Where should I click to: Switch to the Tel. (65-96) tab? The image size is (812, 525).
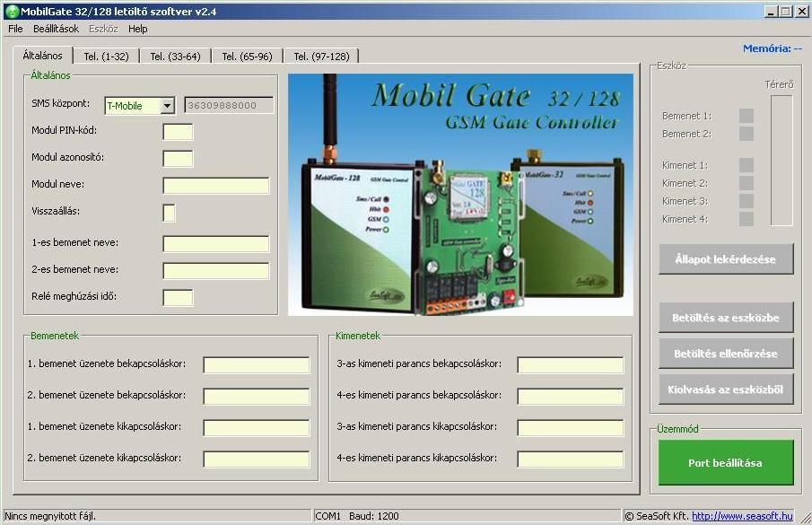click(x=247, y=57)
